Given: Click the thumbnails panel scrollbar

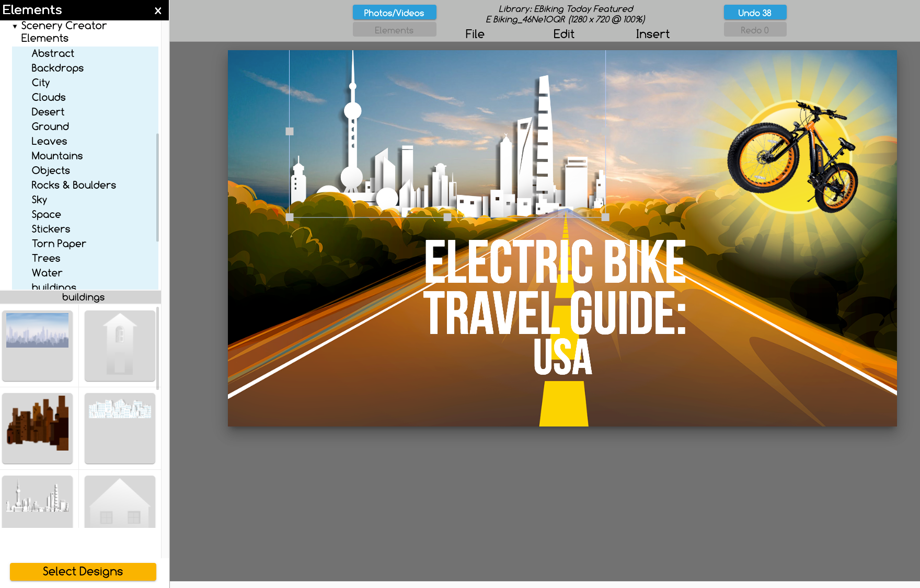Looking at the screenshot, I should tap(158, 348).
